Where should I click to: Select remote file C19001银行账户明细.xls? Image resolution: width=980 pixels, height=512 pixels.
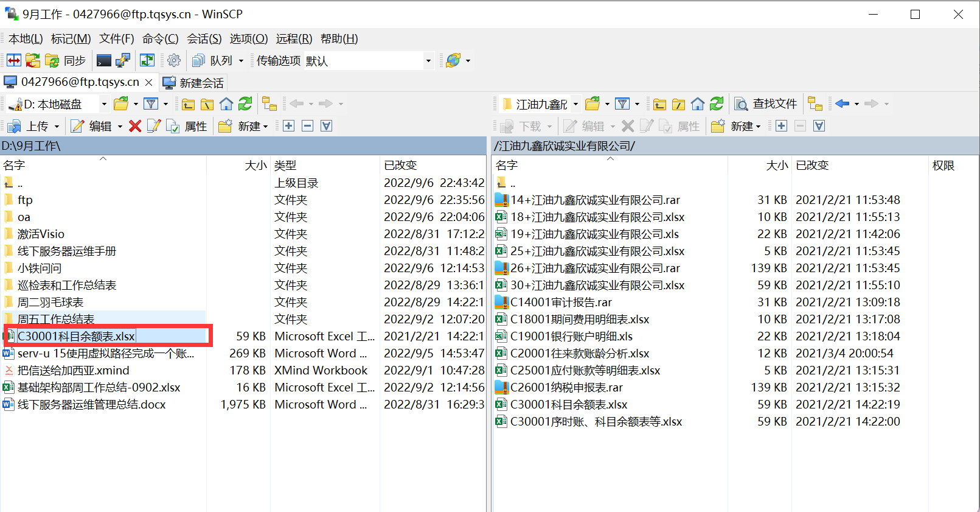(x=571, y=336)
